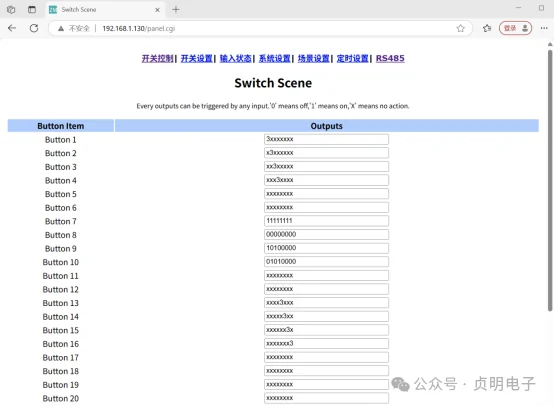
Task: Open the browser more-options ellipsis menu
Action: pyautogui.click(x=544, y=28)
